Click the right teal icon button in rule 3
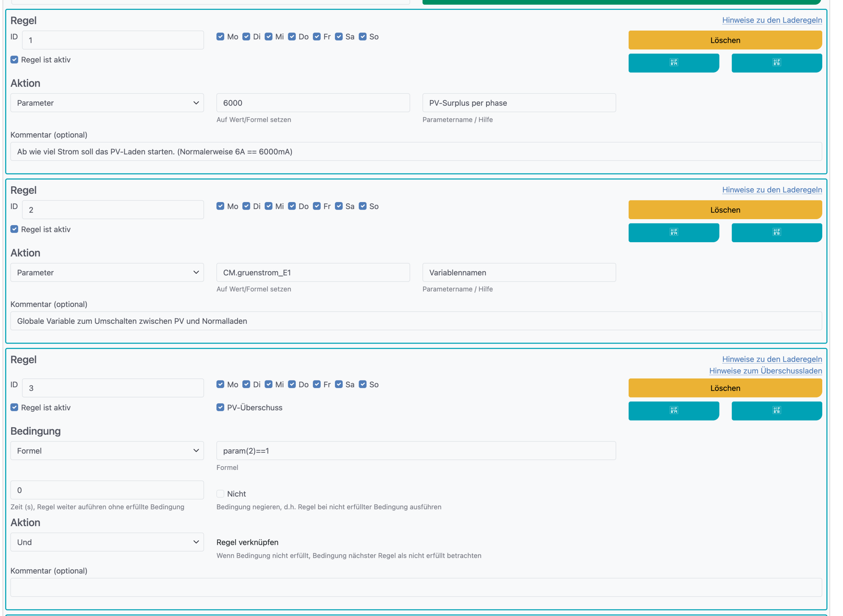 [776, 411]
